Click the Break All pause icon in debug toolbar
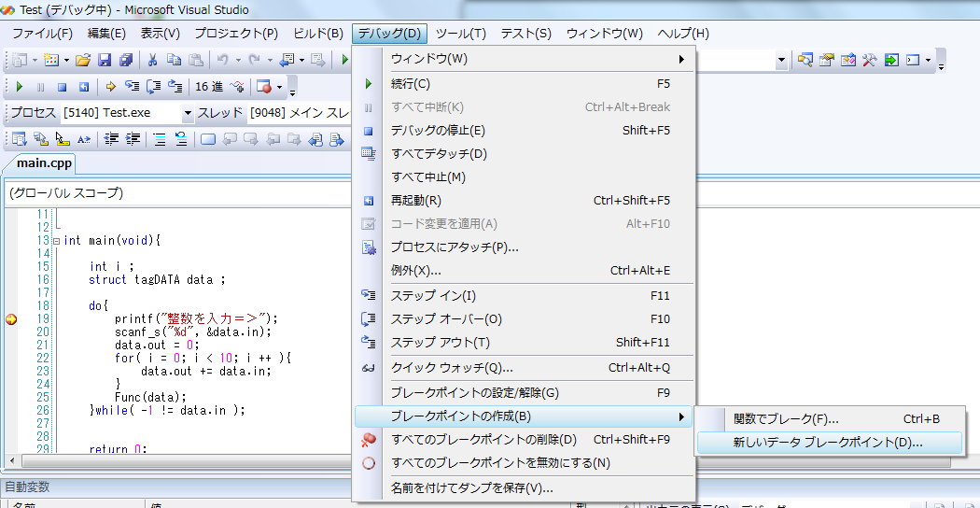 [x=41, y=87]
